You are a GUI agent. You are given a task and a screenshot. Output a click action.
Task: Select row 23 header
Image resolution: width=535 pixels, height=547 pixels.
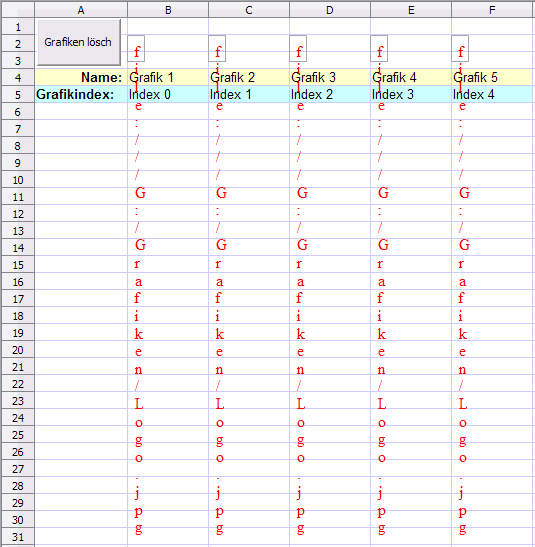[18, 401]
